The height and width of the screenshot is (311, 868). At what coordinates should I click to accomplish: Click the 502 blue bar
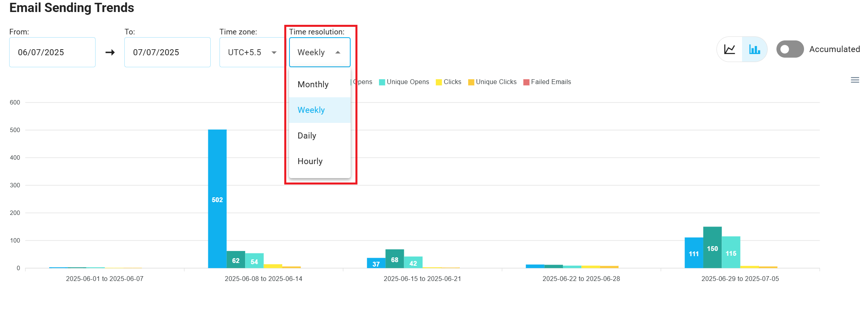217,199
